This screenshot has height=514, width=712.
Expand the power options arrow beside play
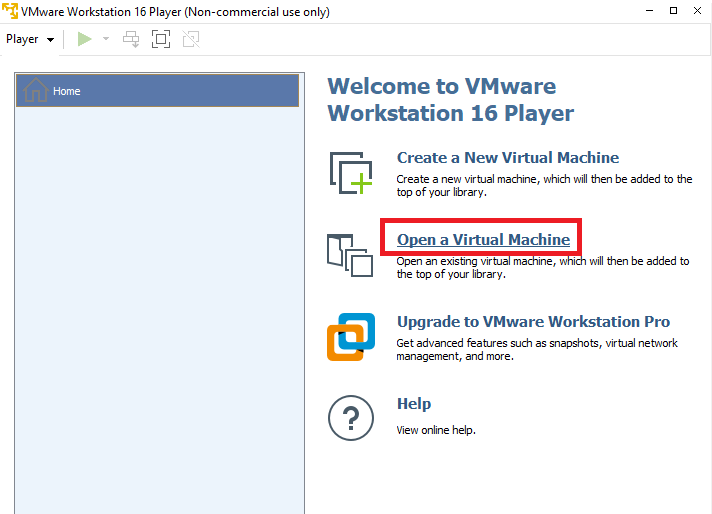point(106,39)
